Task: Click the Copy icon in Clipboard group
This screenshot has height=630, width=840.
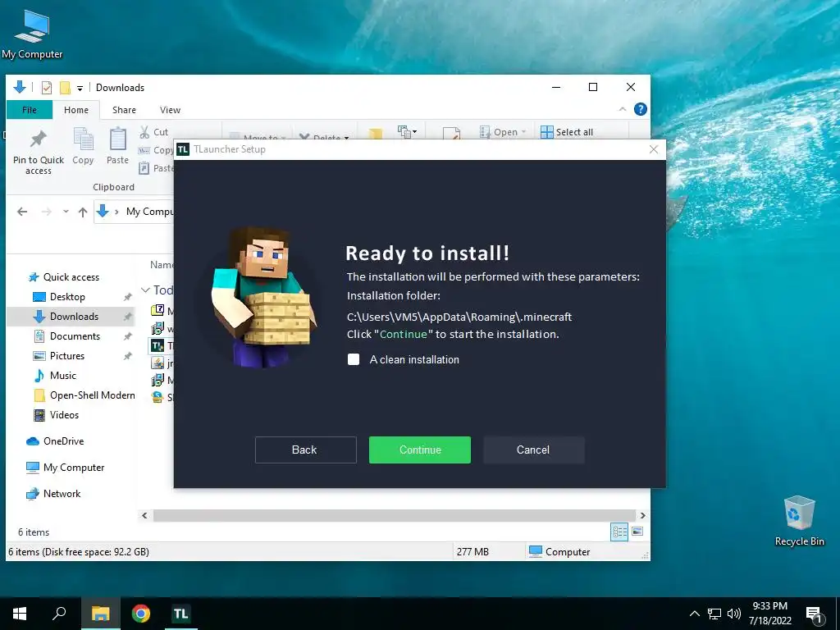Action: coord(83,139)
